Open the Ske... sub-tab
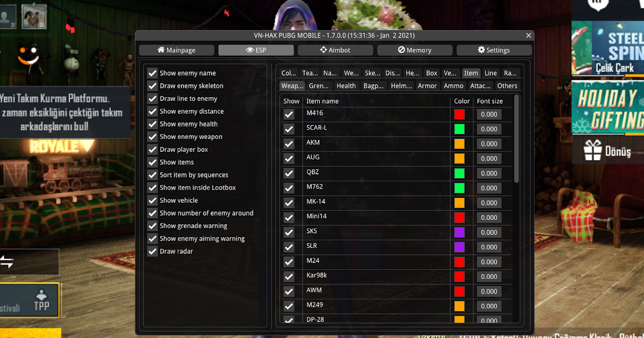Viewport: 644px width, 338px height. tap(372, 73)
